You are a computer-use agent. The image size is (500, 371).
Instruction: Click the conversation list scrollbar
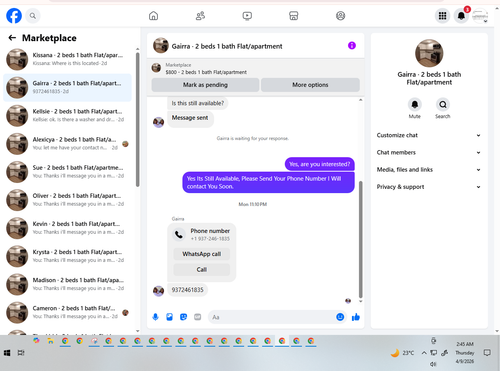[x=138, y=119]
